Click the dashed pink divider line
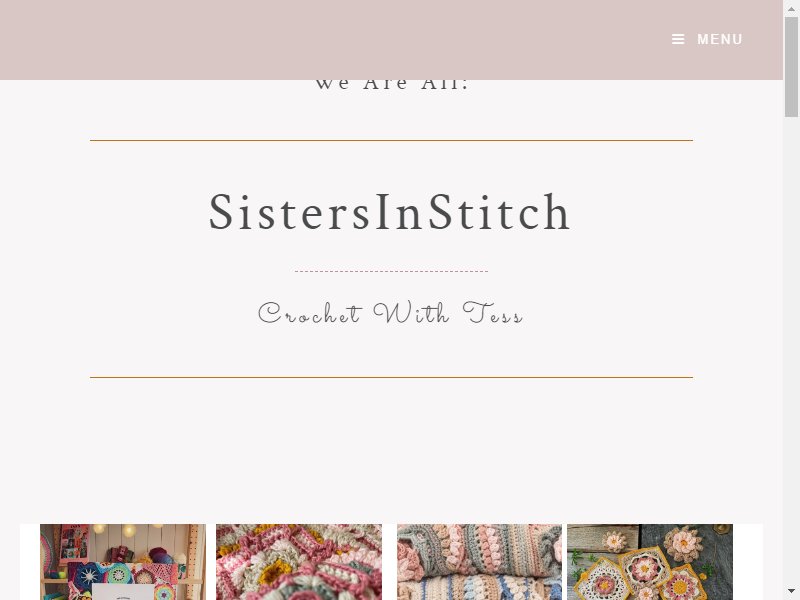Viewport: 800px width, 600px height. point(391,271)
